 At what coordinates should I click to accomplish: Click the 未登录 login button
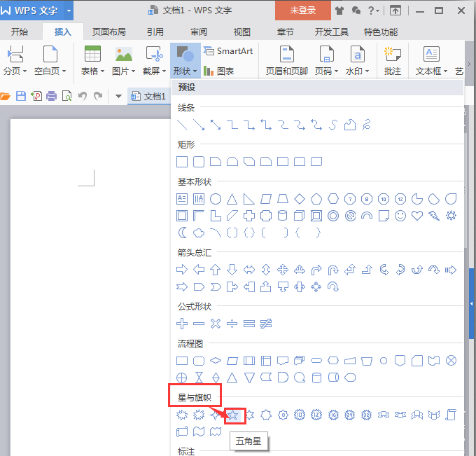303,11
